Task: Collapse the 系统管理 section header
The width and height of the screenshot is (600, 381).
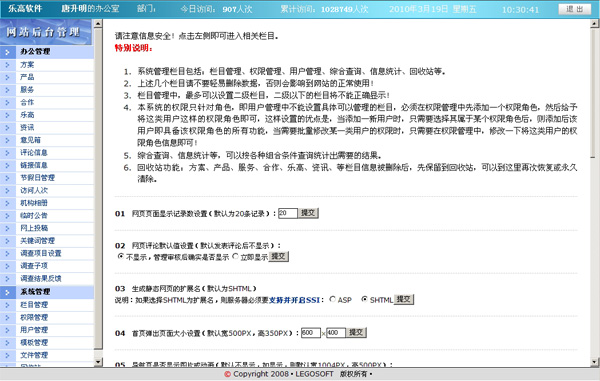Action: pyautogui.click(x=47, y=292)
